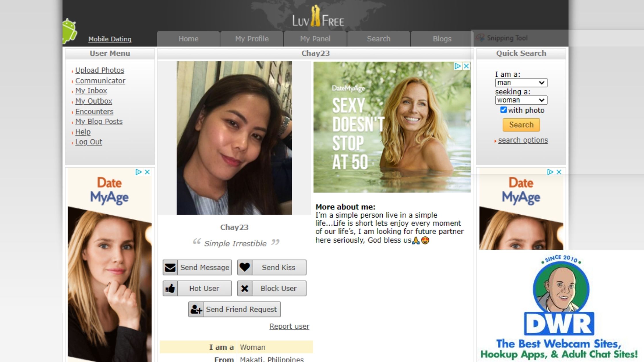The image size is (644, 362).
Task: Toggle the 'with photo' checkbox
Action: [503, 110]
